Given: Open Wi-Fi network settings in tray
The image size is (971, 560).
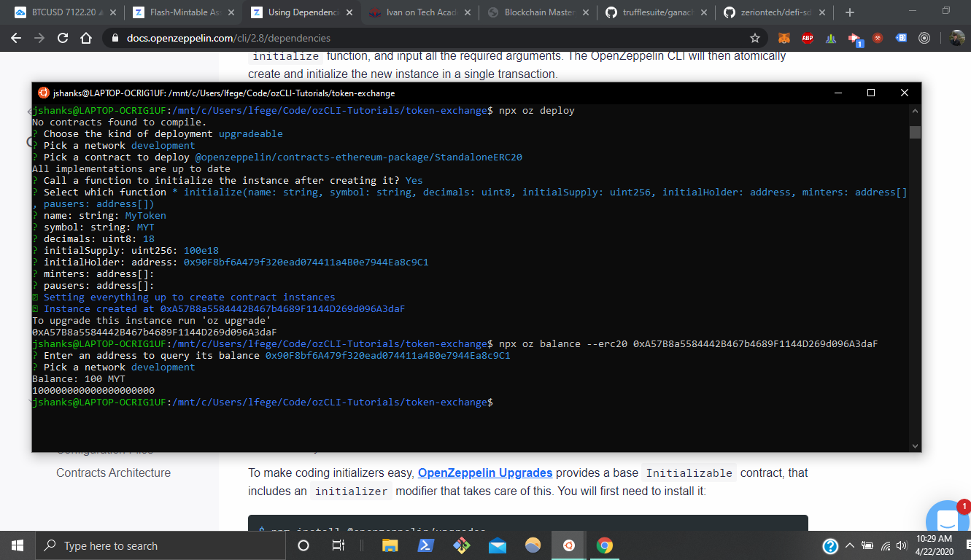Looking at the screenshot, I should click(885, 545).
